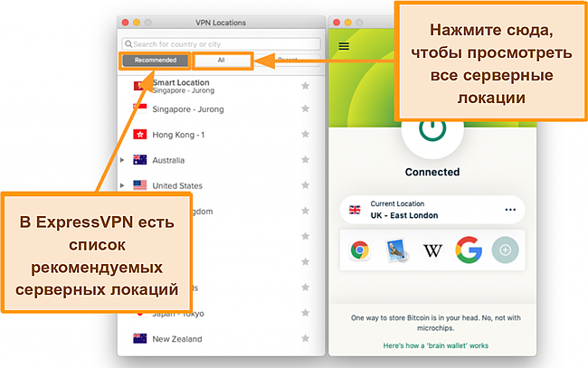Choose New Zealand from the locations list

point(222,339)
